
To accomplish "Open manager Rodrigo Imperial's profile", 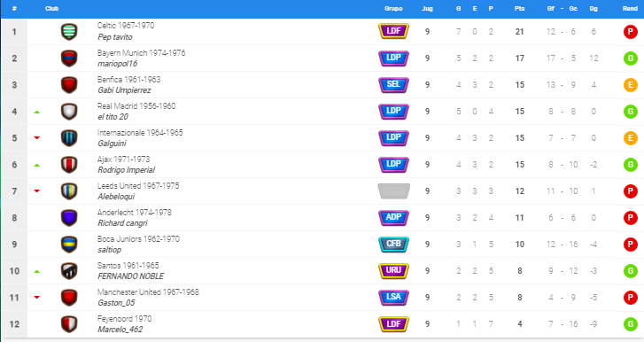I will click(x=126, y=170).
